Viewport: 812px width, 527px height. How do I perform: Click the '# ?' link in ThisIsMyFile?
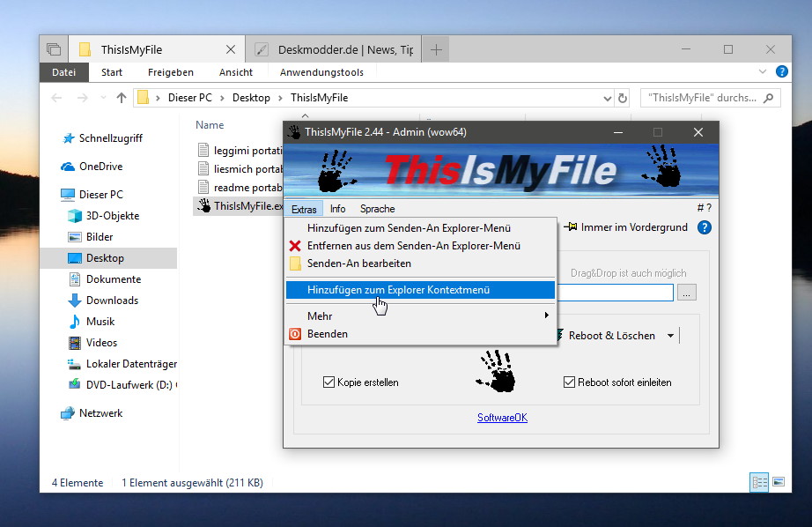[x=705, y=208]
